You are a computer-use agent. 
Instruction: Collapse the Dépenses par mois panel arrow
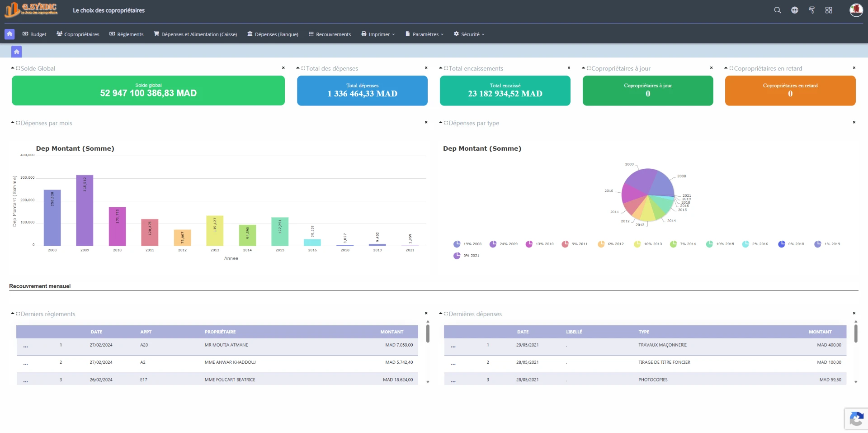13,123
